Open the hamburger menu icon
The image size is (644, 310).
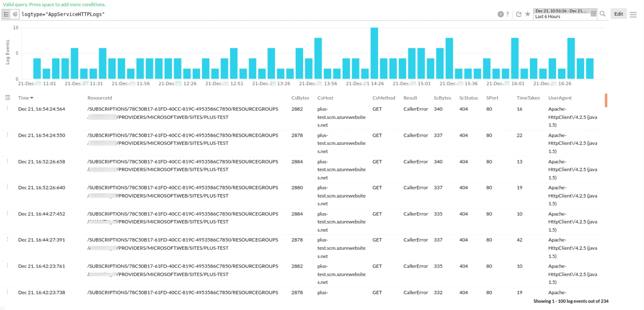(633, 15)
